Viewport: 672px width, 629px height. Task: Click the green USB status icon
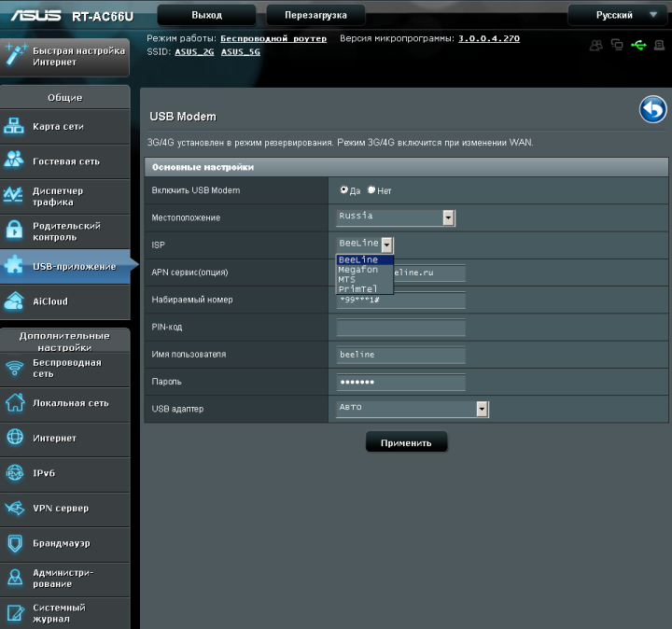click(638, 45)
